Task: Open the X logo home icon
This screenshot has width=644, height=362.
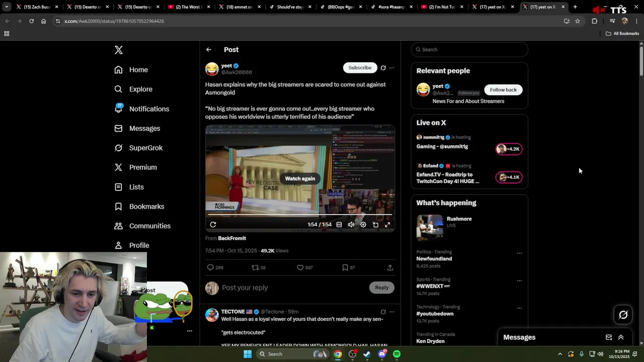Action: (x=118, y=50)
